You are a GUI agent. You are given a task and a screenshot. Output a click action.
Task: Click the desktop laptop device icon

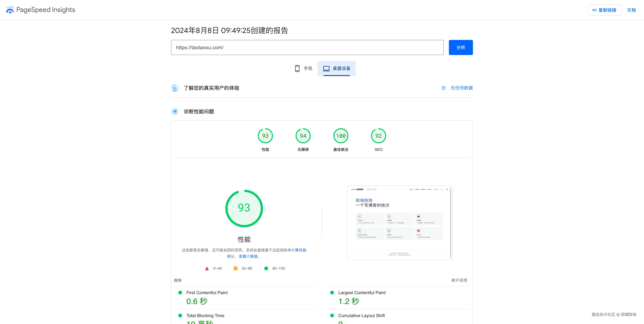click(x=326, y=69)
